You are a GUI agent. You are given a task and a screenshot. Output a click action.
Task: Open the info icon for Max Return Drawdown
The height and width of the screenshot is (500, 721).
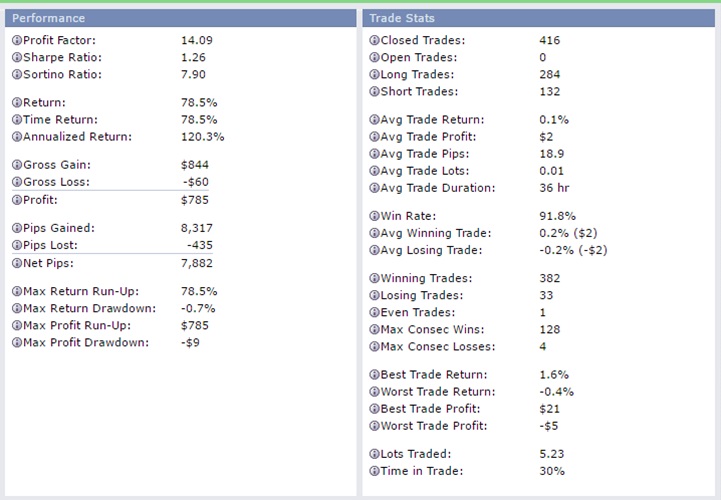point(16,309)
